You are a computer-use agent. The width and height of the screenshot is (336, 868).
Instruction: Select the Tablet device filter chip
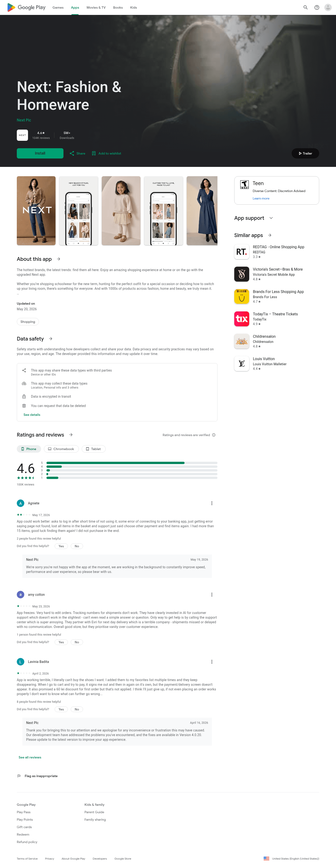[93, 449]
